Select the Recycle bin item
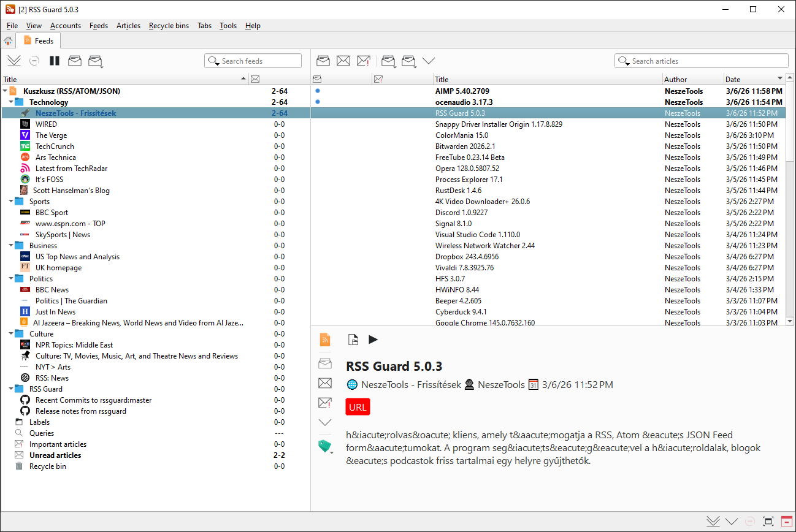796x532 pixels. click(48, 466)
